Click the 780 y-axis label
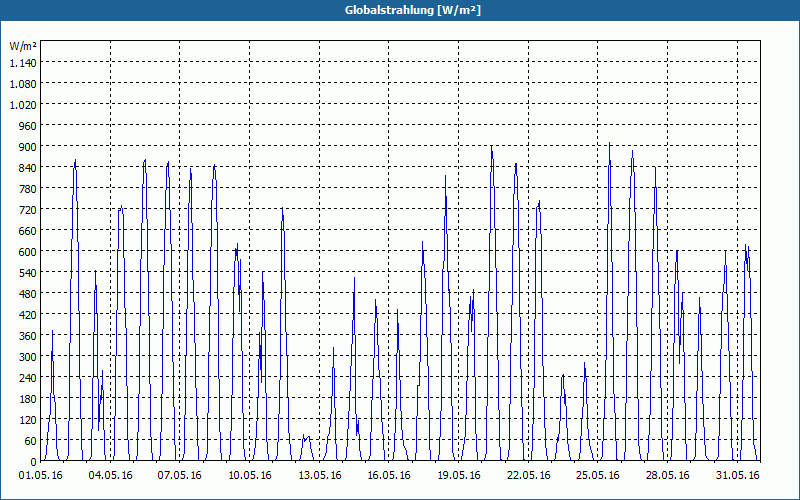 (28, 188)
